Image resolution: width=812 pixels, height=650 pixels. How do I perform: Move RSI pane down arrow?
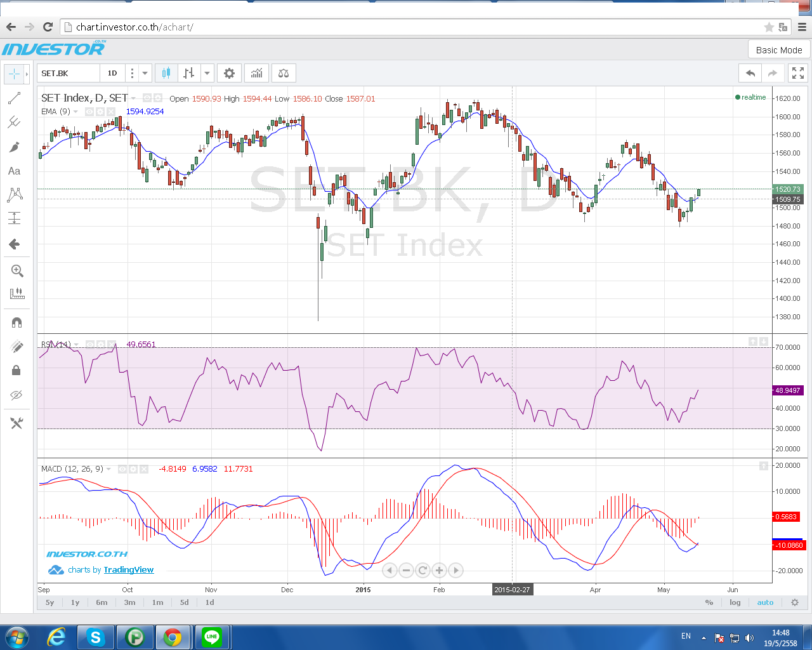[764, 342]
